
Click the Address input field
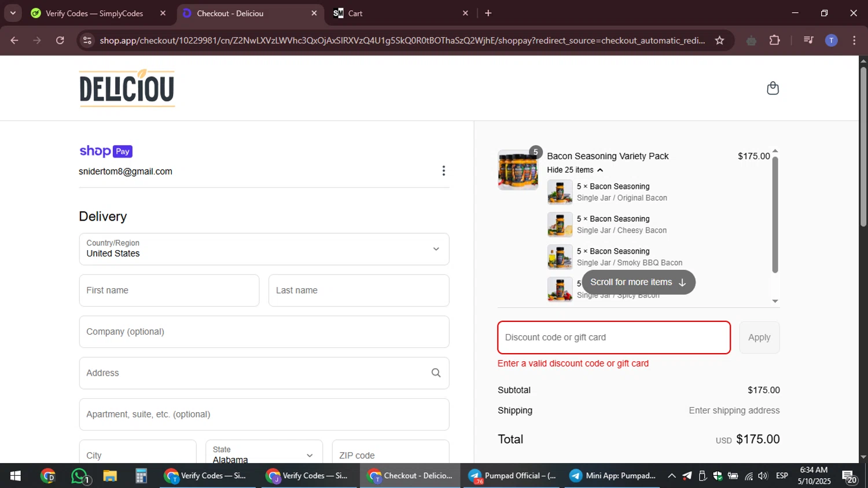(264, 373)
